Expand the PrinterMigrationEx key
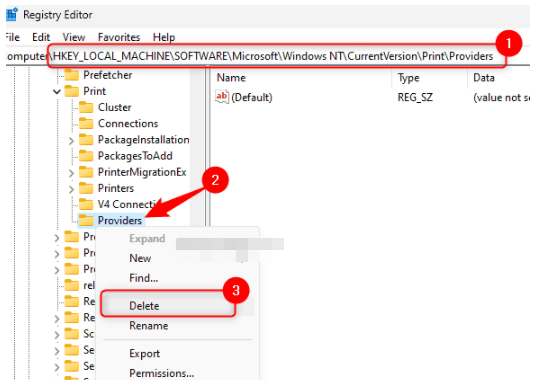The width and height of the screenshot is (537, 380). (x=71, y=173)
